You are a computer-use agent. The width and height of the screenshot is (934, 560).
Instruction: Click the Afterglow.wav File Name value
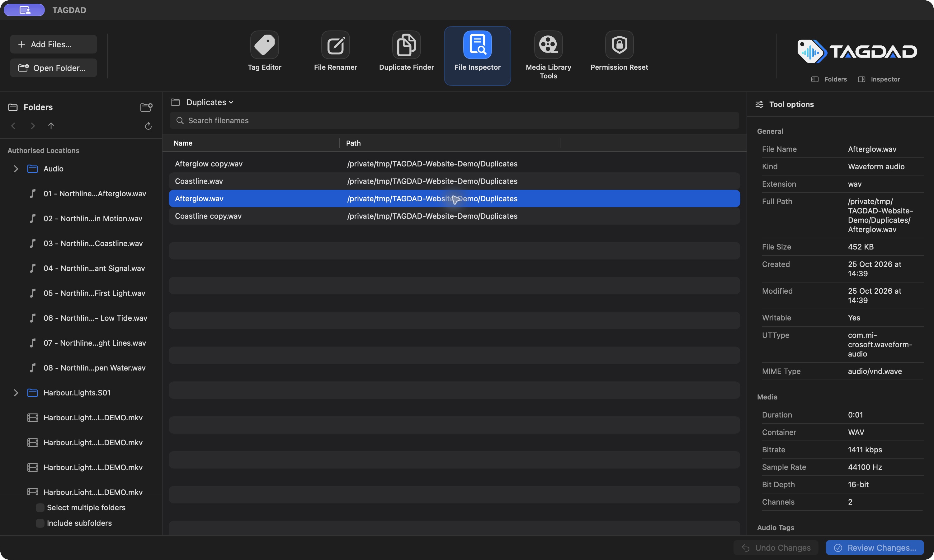click(872, 149)
